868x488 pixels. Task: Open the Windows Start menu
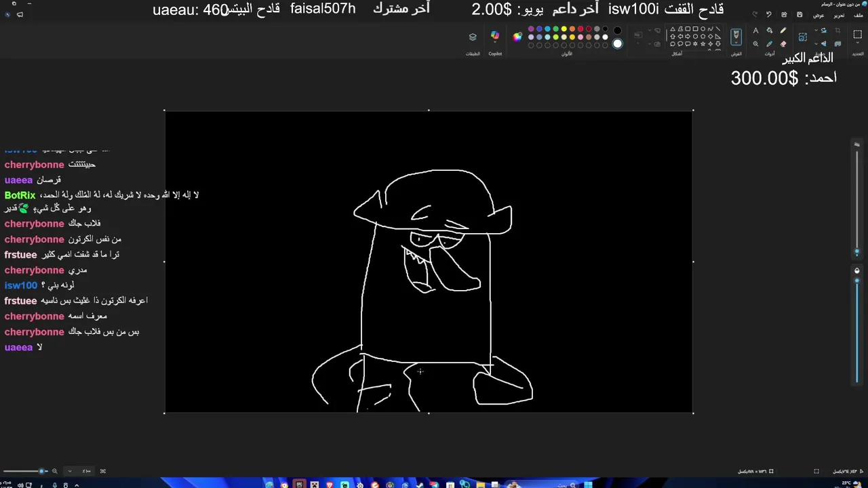click(x=588, y=485)
